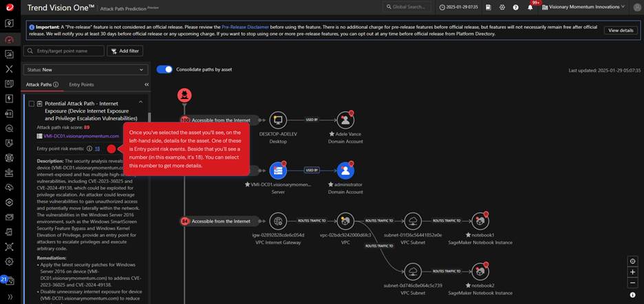
Task: Select the vpc-02bdc VPC node
Action: (x=345, y=221)
